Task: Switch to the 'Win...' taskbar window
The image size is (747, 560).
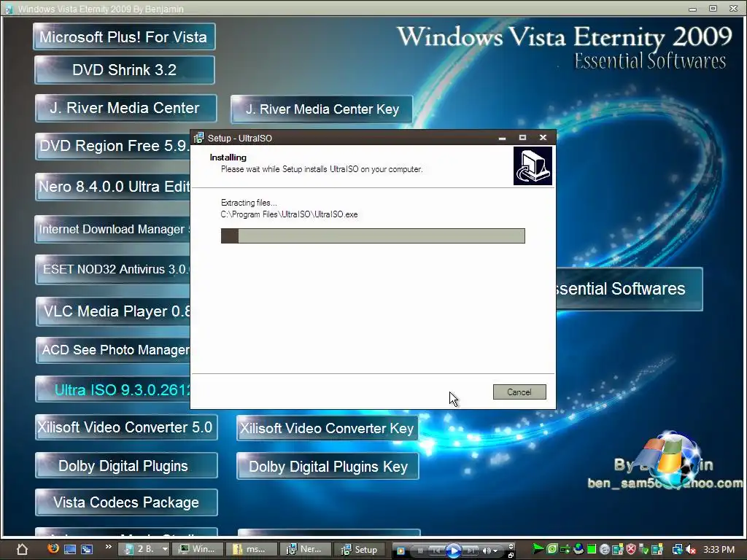Action: point(197,549)
